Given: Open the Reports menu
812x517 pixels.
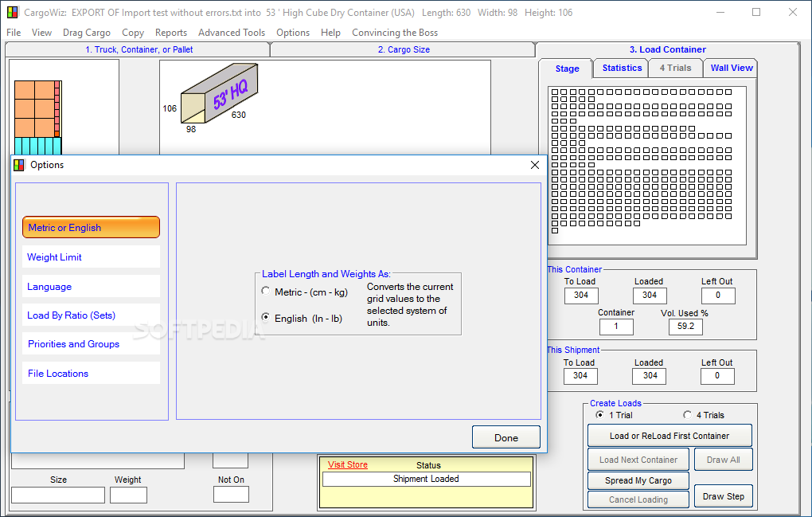Looking at the screenshot, I should [x=171, y=32].
